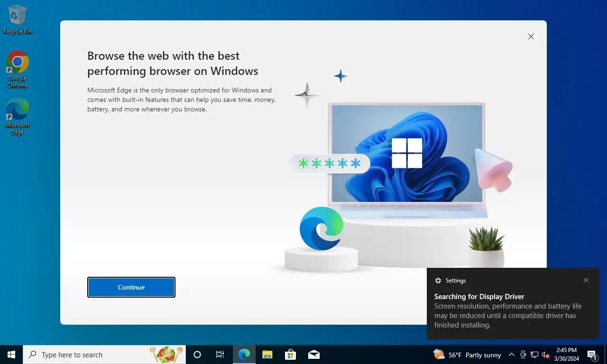Viewport: 607px width, 364px height.
Task: Open the Searching for Display Driver notification
Action: (513, 304)
